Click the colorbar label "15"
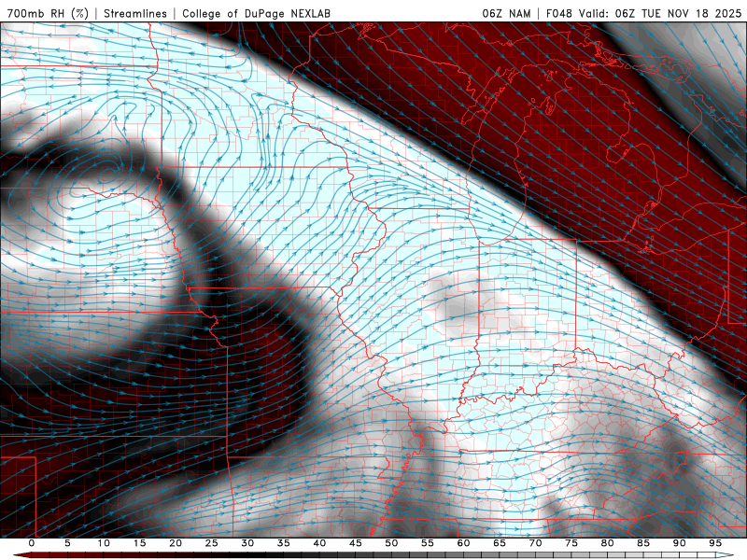The image size is (747, 560). pyautogui.click(x=139, y=543)
